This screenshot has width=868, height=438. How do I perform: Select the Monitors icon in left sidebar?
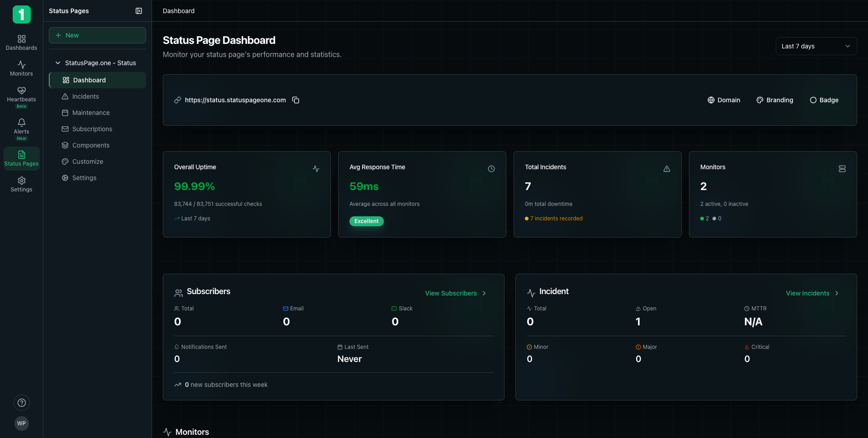21,68
